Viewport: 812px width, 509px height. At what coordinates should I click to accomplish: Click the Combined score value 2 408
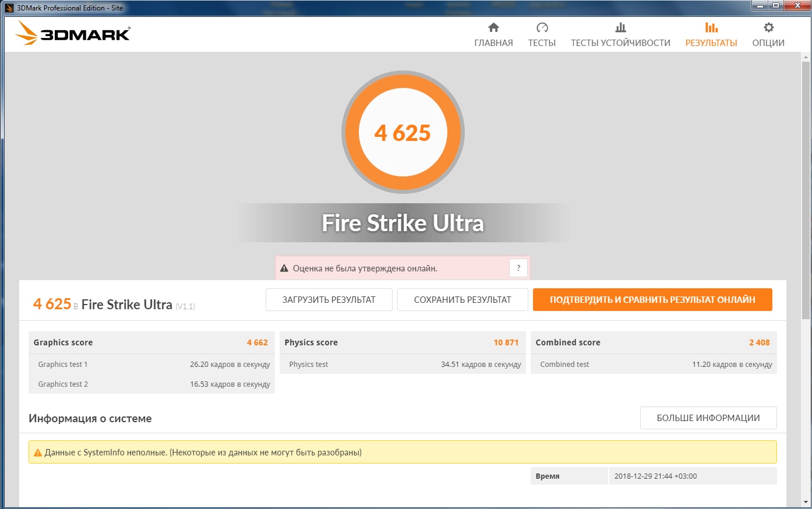pos(760,342)
